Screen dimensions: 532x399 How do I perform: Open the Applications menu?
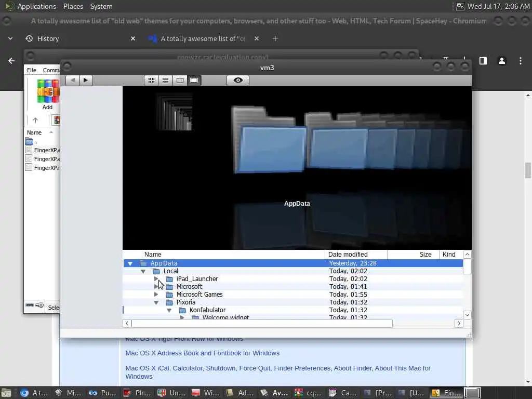pyautogui.click(x=37, y=6)
